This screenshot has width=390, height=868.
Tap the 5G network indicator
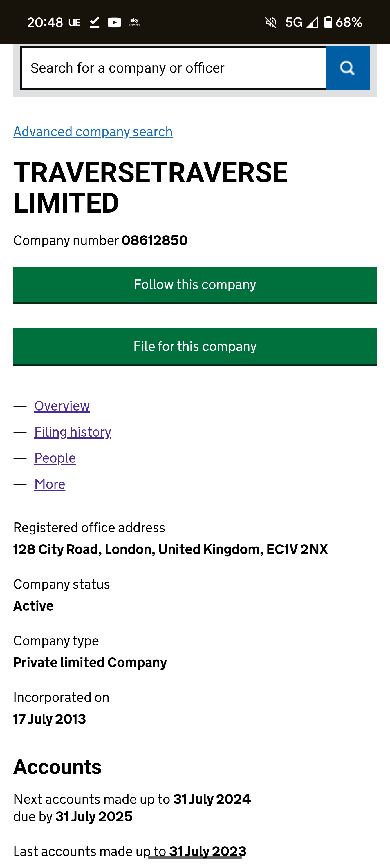[294, 23]
